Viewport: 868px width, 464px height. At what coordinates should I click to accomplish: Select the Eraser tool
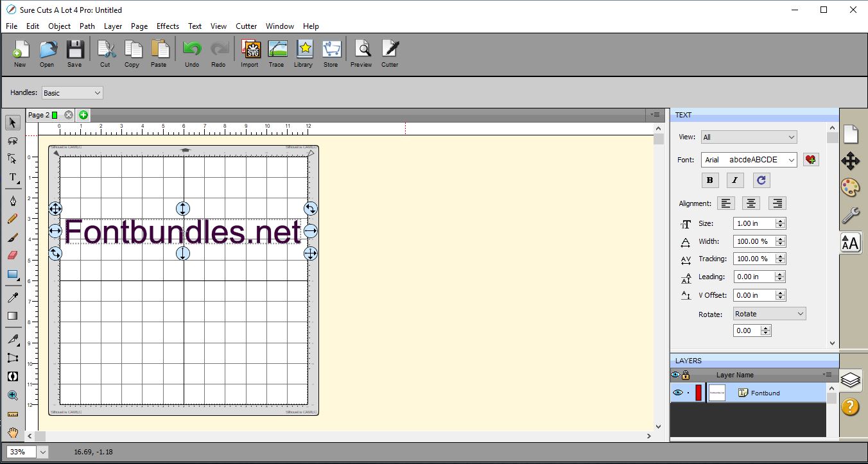(13, 255)
